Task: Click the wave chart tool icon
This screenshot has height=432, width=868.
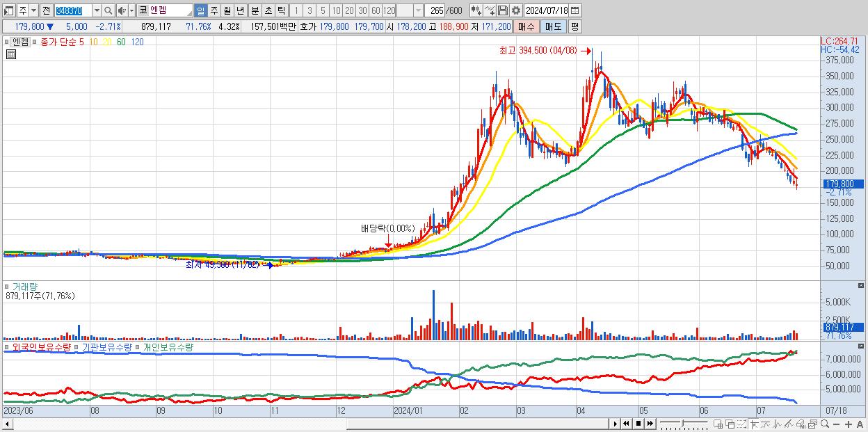Action: coord(778,424)
